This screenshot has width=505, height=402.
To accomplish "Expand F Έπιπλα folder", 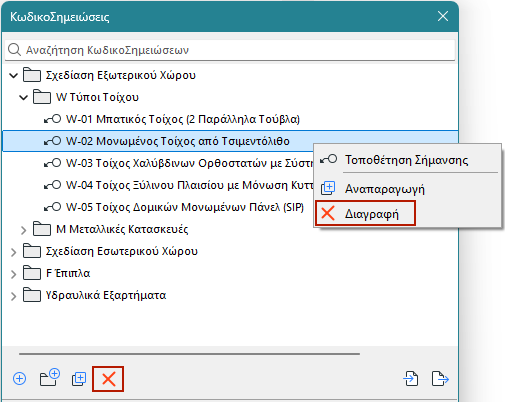I will point(13,274).
